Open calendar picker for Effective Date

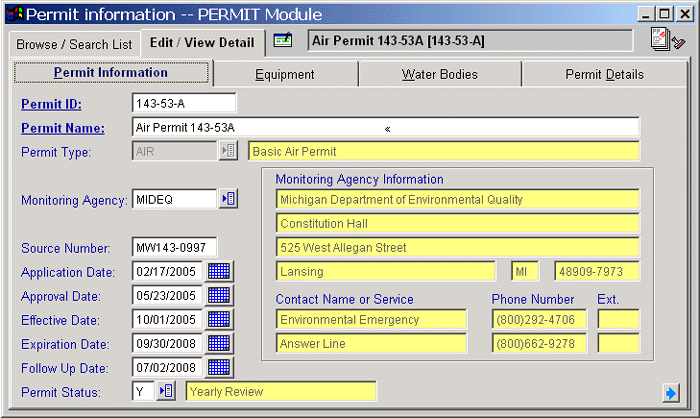click(219, 319)
